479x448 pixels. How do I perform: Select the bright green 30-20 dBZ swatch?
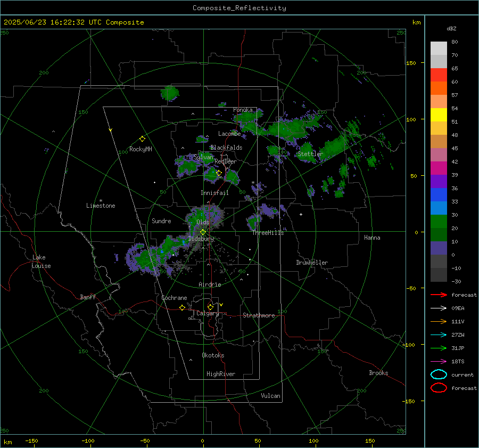pos(439,222)
